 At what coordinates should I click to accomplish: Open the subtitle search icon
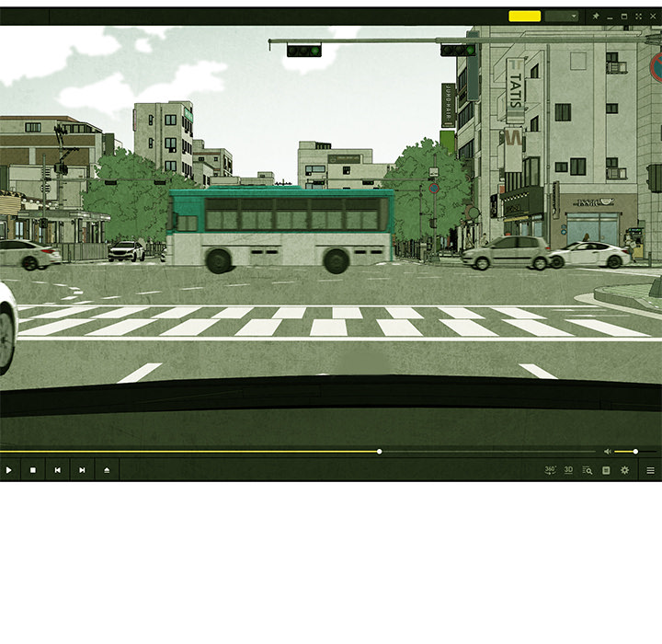(x=588, y=470)
